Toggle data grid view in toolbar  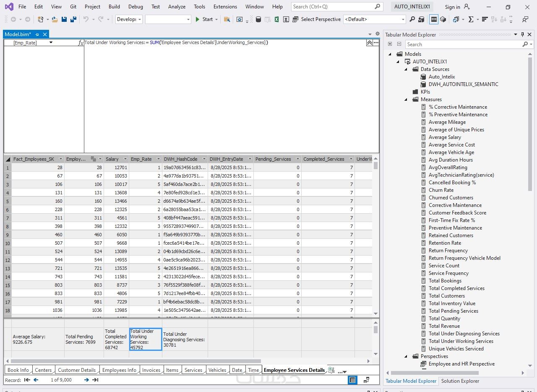434,19
